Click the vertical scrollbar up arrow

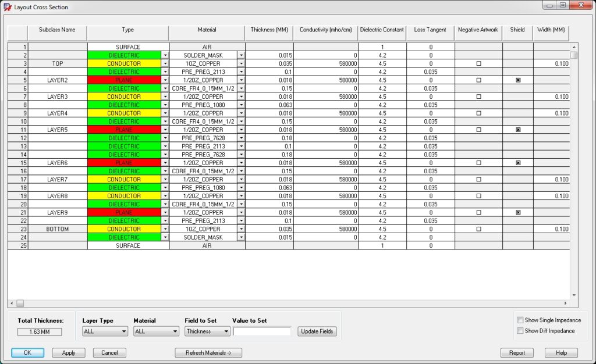coord(574,47)
